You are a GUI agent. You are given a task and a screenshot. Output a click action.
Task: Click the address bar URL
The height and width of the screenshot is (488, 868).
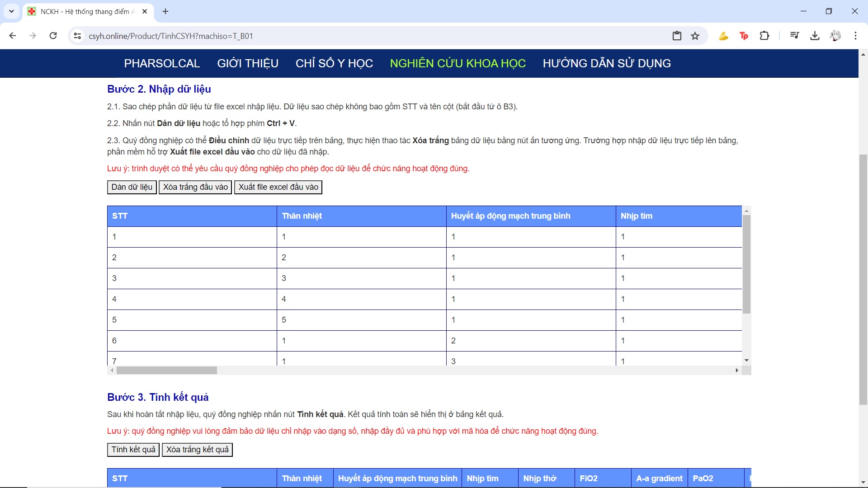tap(171, 36)
